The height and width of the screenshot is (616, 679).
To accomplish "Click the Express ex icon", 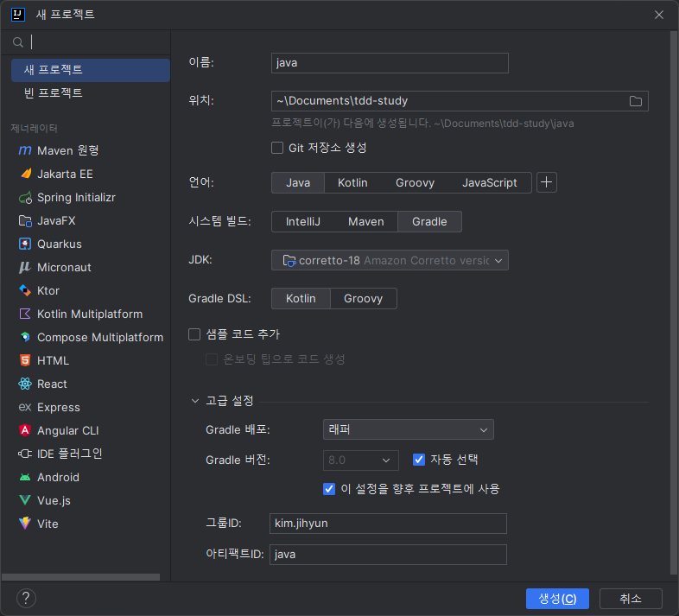I will 25,407.
